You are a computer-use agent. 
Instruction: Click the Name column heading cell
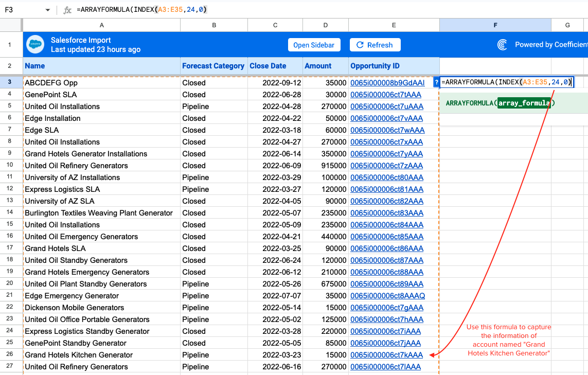(x=102, y=66)
